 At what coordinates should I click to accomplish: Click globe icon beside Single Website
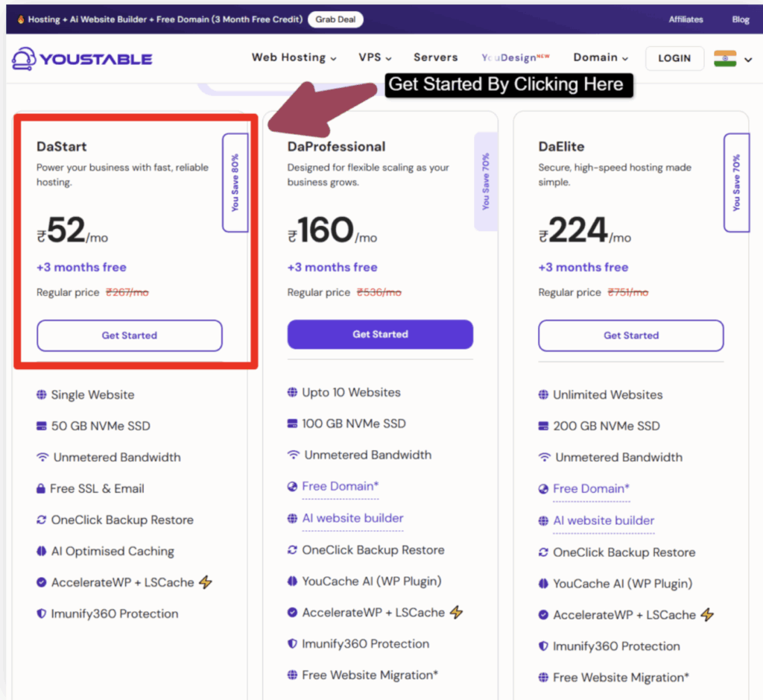[x=42, y=395]
